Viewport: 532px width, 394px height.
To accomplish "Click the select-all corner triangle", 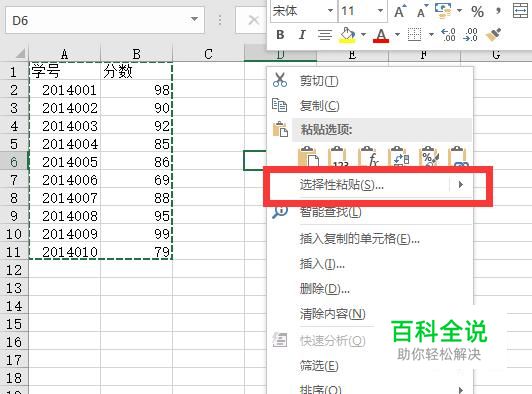I will [20, 53].
